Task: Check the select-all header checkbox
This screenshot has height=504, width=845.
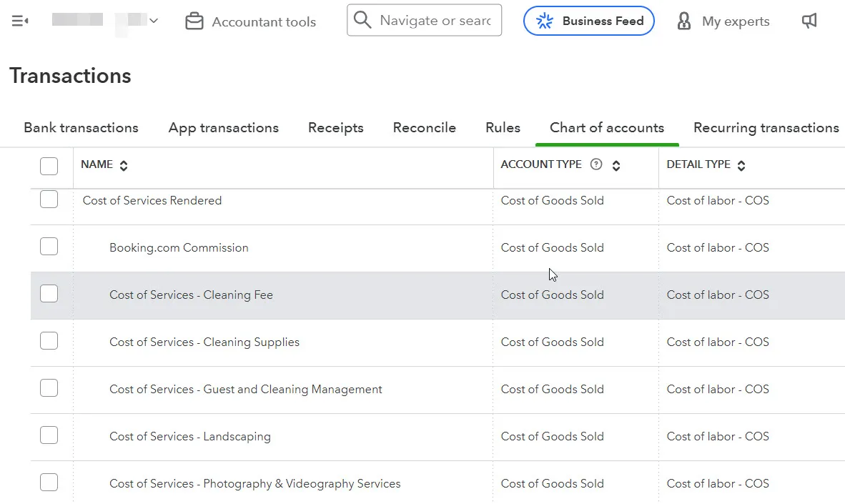Action: point(49,166)
